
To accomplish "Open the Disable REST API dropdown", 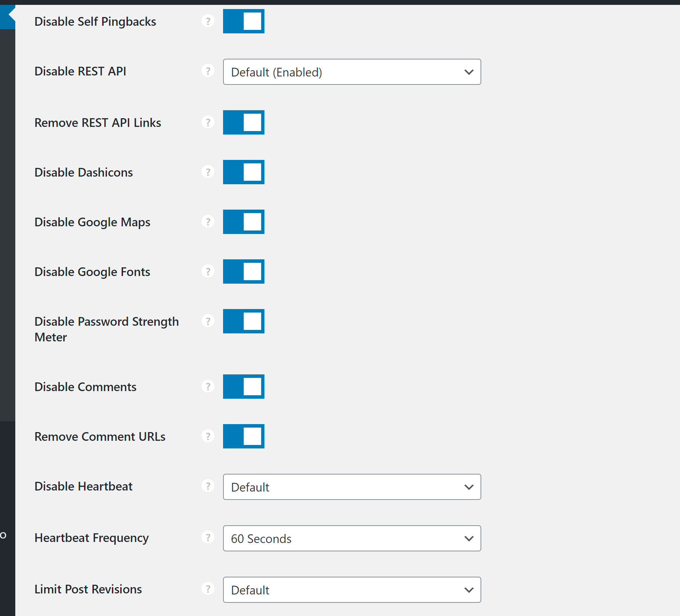I will (x=352, y=72).
